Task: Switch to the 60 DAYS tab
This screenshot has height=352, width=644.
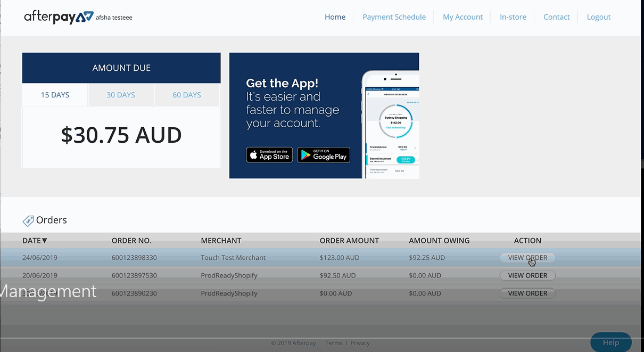Action: click(x=187, y=95)
